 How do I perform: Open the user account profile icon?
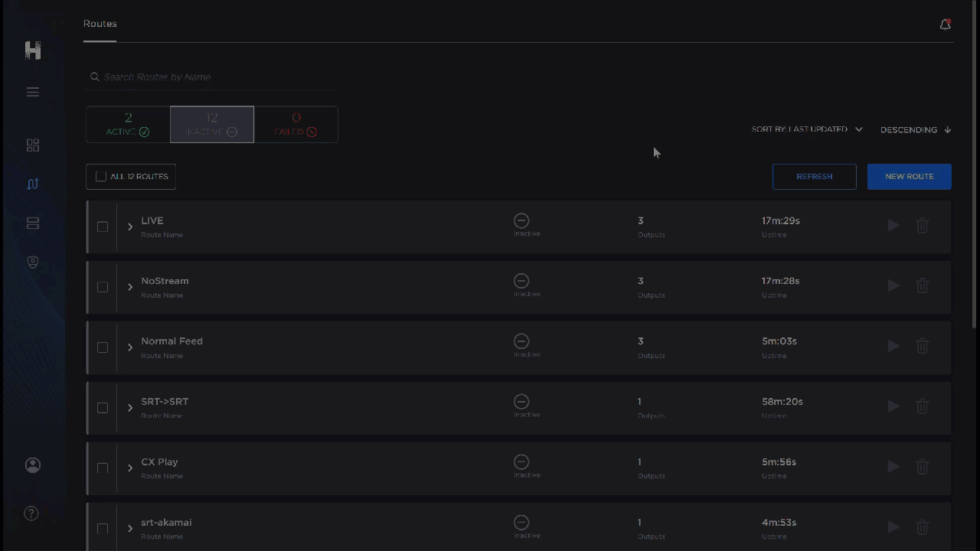(33, 465)
